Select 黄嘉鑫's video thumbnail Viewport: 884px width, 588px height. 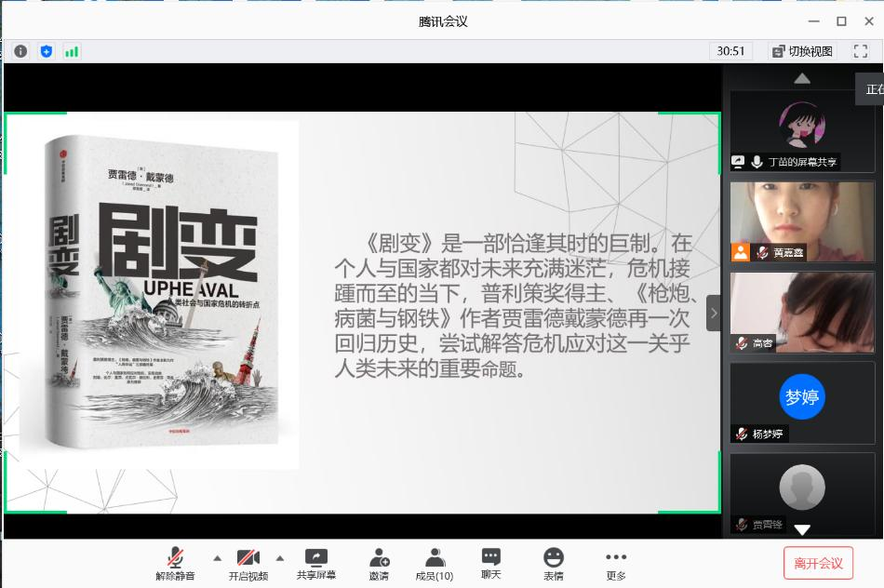(801, 220)
